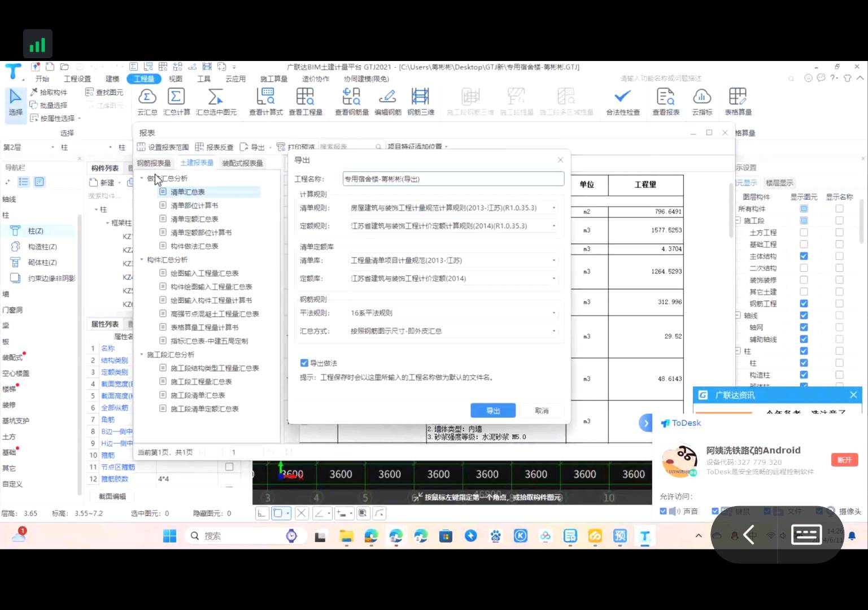868x610 pixels.
Task: Open 云指标 cloud indicators
Action: (x=702, y=102)
